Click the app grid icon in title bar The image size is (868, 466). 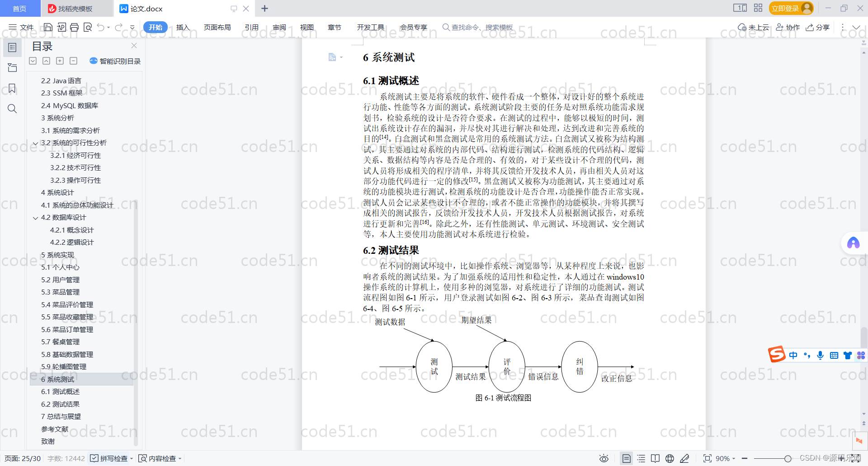[758, 8]
